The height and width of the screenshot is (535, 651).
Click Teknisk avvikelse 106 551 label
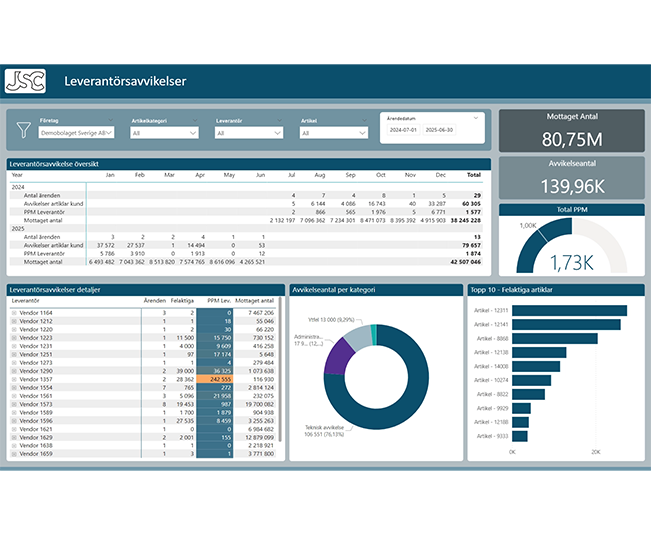pos(324,431)
